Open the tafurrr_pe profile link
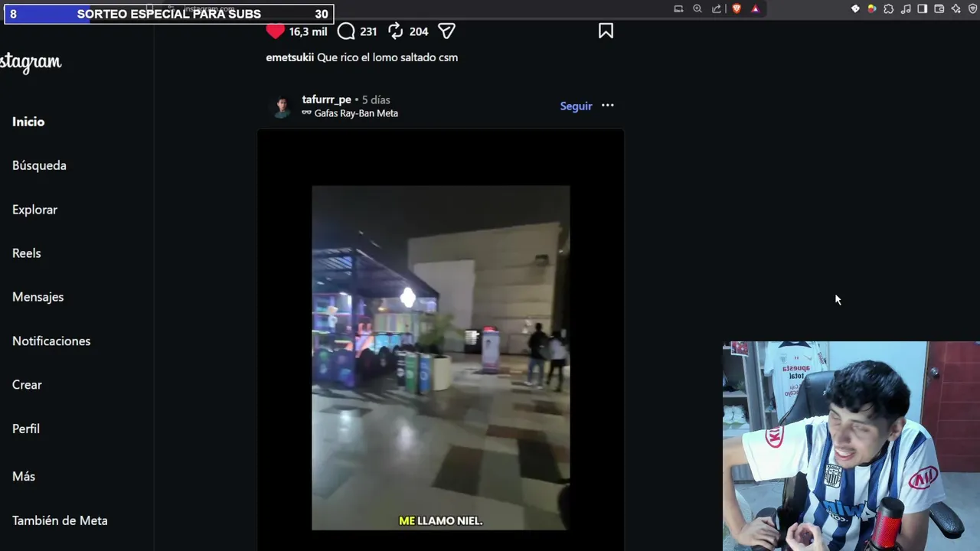The image size is (980, 551). pos(326,99)
